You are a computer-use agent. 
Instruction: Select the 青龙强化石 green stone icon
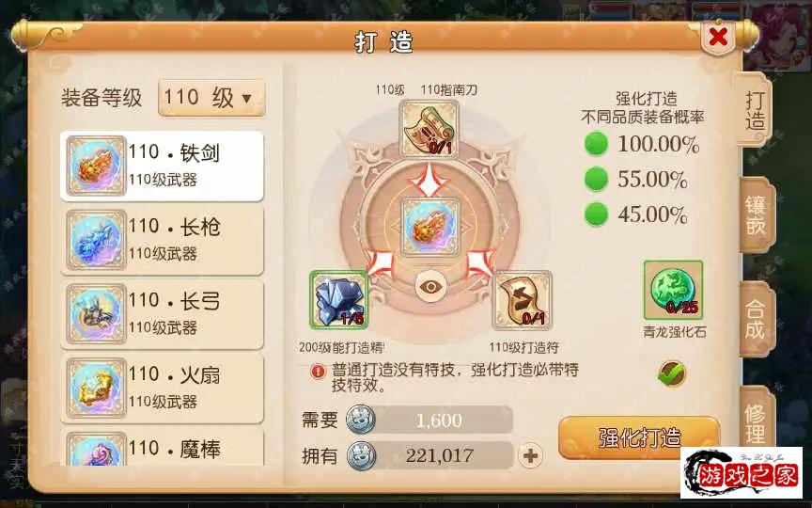[x=673, y=291]
